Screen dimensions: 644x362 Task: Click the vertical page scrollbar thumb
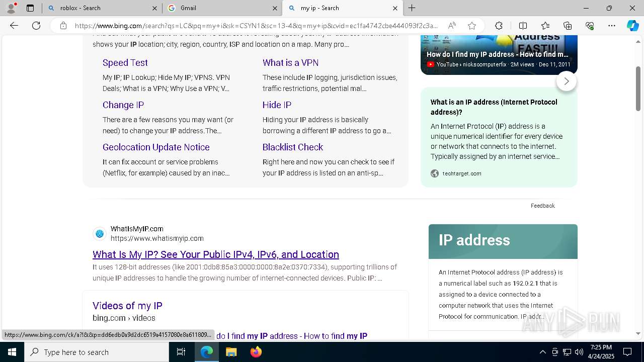tap(638, 88)
